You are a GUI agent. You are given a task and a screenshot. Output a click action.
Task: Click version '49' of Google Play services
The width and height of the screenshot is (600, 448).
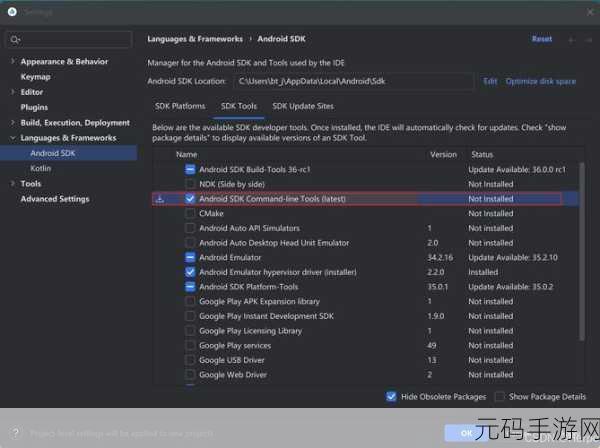pos(432,345)
